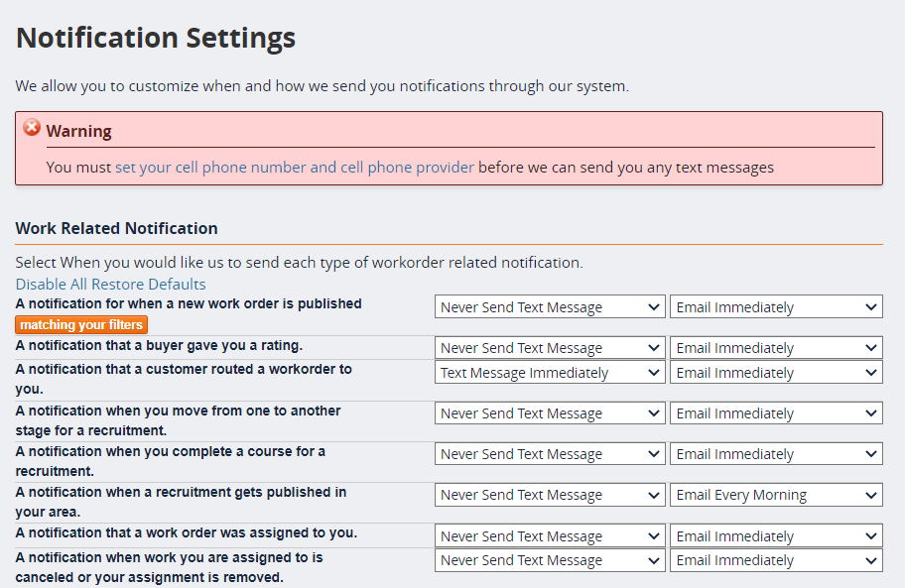Viewport: 905px width, 588px height.
Task: Open text message dropdown for new work order notification
Action: 549,306
